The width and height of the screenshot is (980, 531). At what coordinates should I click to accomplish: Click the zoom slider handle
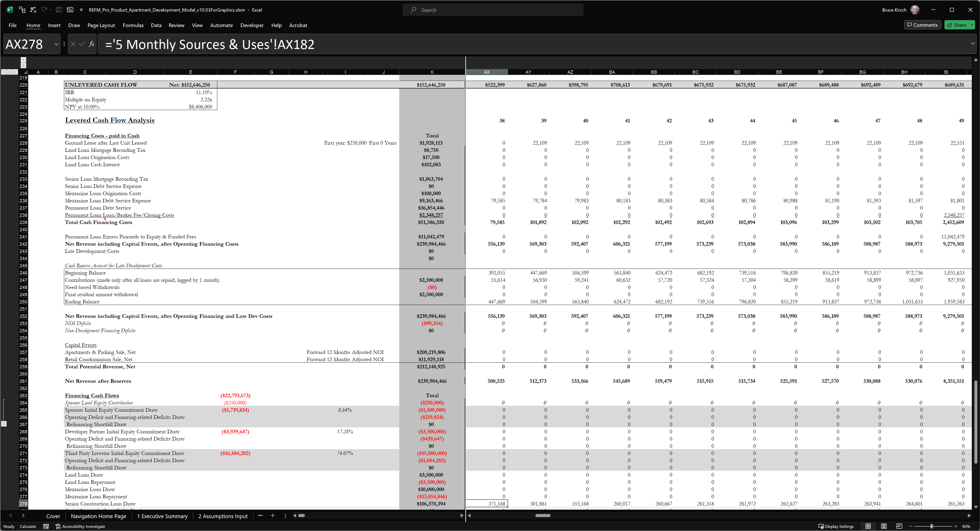click(x=932, y=526)
